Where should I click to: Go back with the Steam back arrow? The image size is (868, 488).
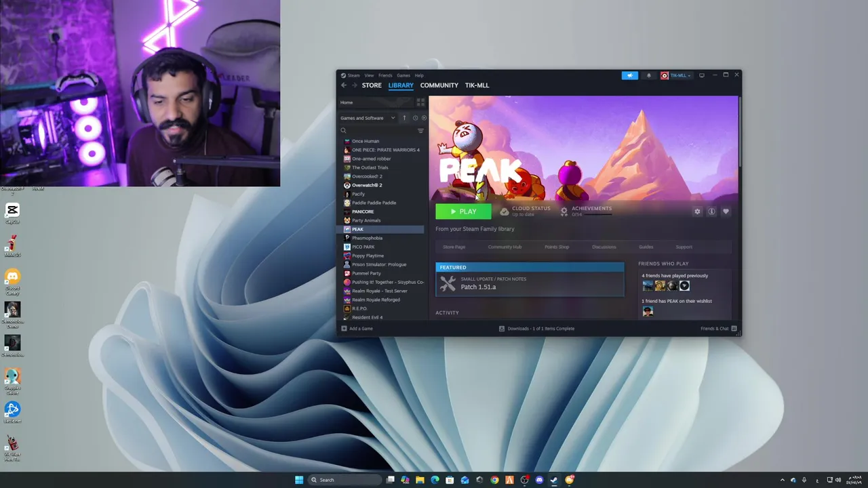(x=343, y=85)
